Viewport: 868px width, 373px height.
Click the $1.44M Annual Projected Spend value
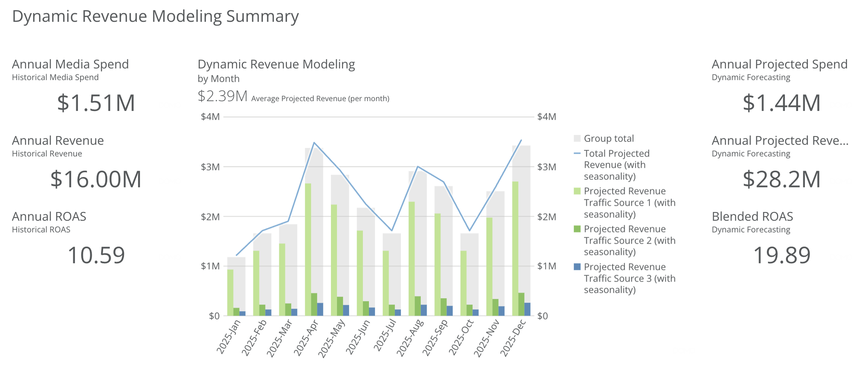(782, 103)
